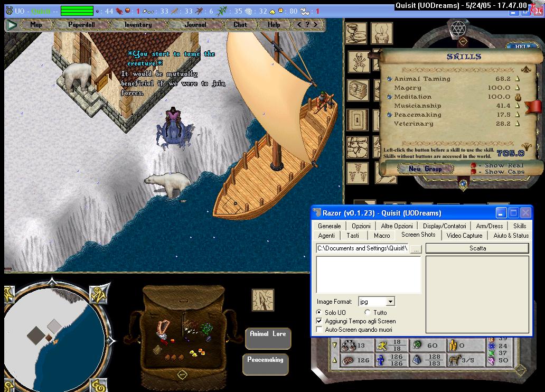Toggle the Meditation skill lock
This screenshot has height=392, width=545.
pos(518,97)
